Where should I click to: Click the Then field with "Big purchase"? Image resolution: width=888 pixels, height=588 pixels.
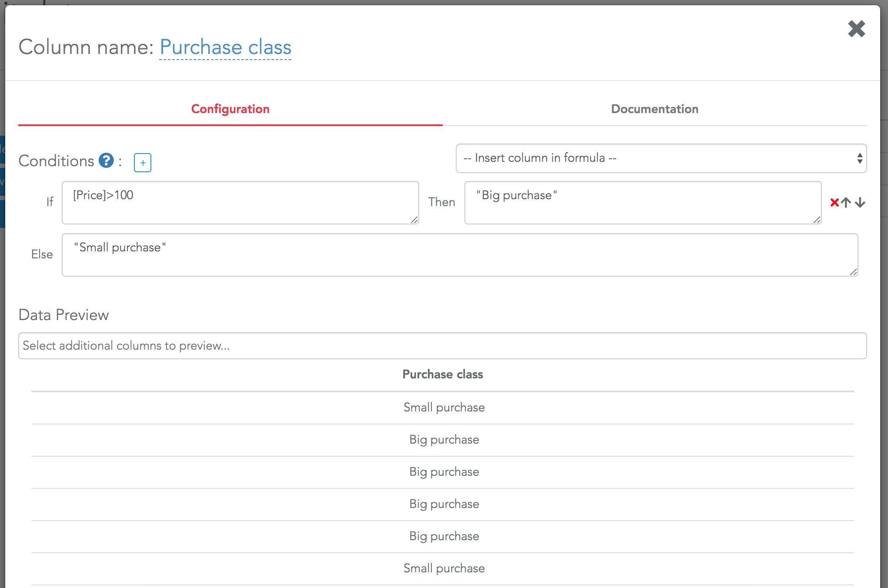point(643,203)
